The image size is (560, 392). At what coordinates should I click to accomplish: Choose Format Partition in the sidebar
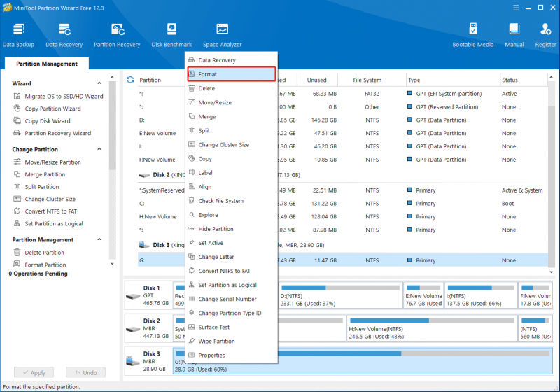pyautogui.click(x=40, y=265)
